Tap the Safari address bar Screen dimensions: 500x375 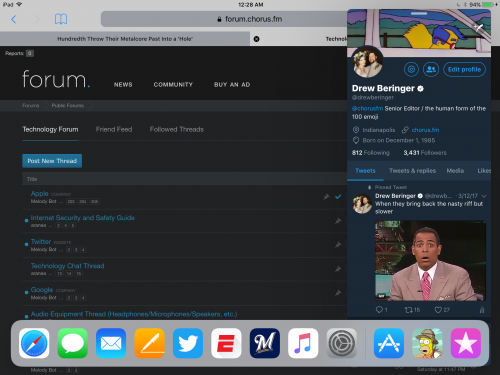pyautogui.click(x=224, y=19)
